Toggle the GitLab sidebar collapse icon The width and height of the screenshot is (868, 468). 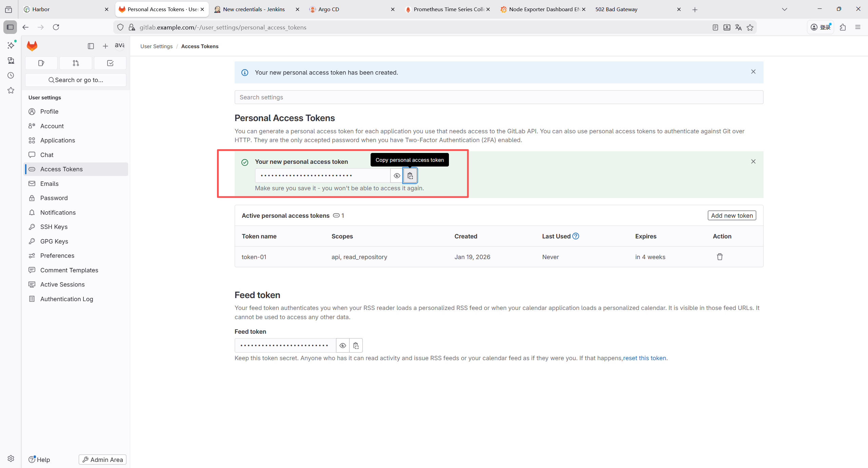coord(91,46)
